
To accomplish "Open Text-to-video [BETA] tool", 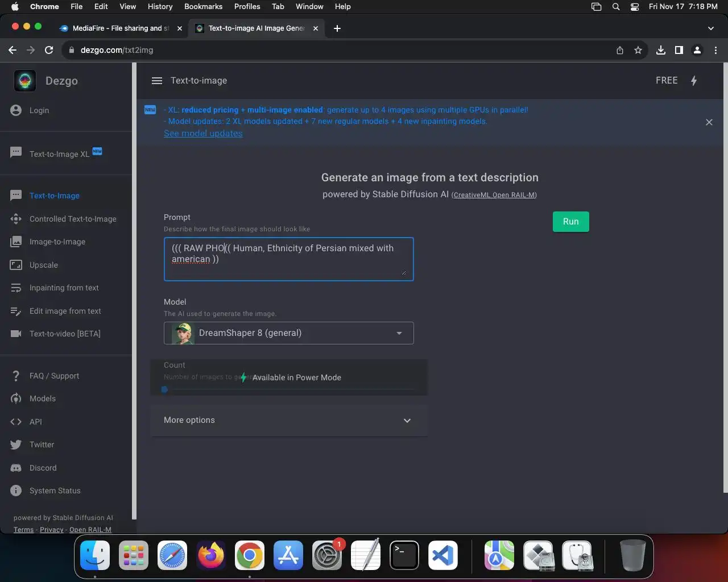I will pyautogui.click(x=66, y=334).
